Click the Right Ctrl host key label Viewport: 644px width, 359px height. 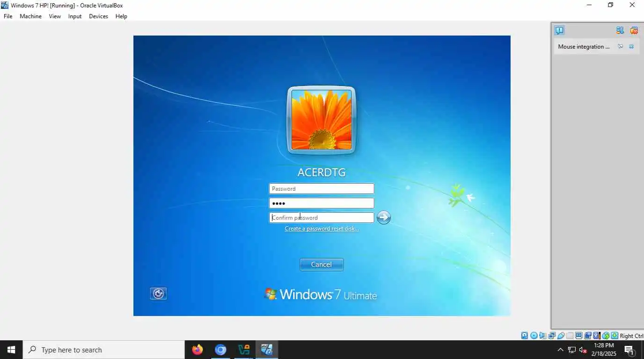click(x=631, y=336)
